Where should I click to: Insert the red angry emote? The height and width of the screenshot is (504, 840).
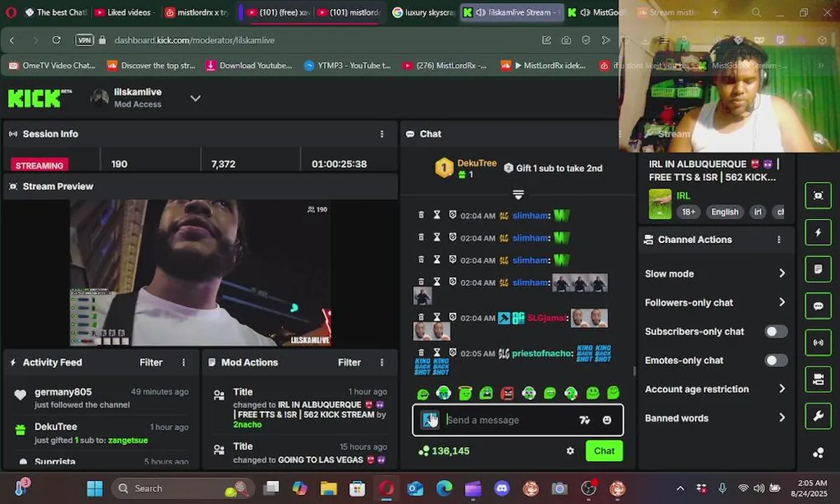point(507,393)
